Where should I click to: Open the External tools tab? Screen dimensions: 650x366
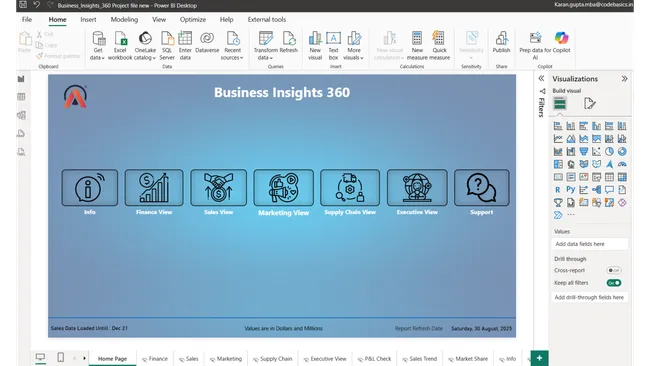(267, 19)
